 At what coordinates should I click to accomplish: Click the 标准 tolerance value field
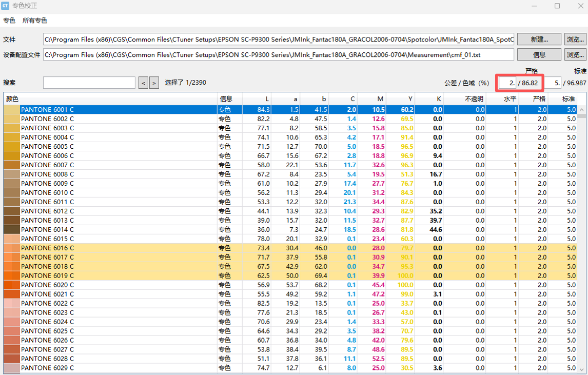point(553,83)
